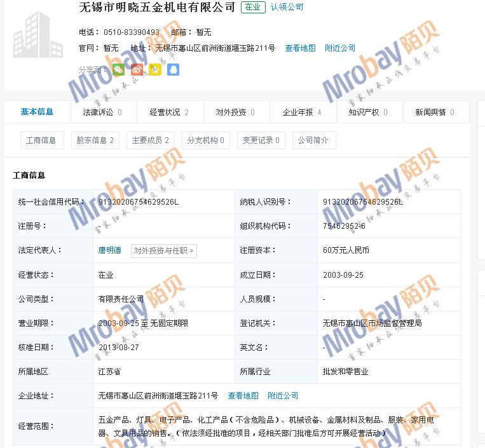Screen dimensions: 485x448
Task: Click the 股东信息 sub-tab button
Action: click(x=95, y=140)
